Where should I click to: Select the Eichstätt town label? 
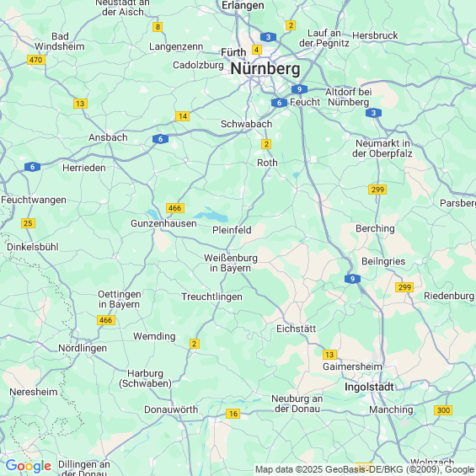[297, 329]
